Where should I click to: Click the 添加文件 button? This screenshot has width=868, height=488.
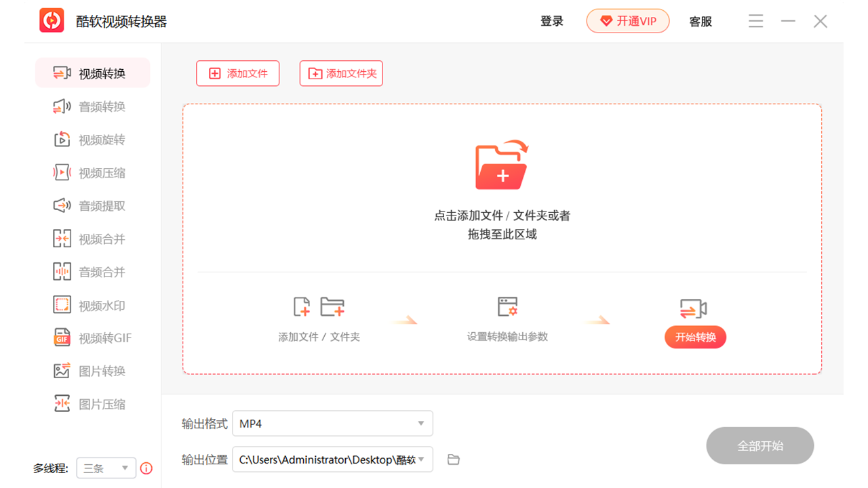click(x=237, y=73)
